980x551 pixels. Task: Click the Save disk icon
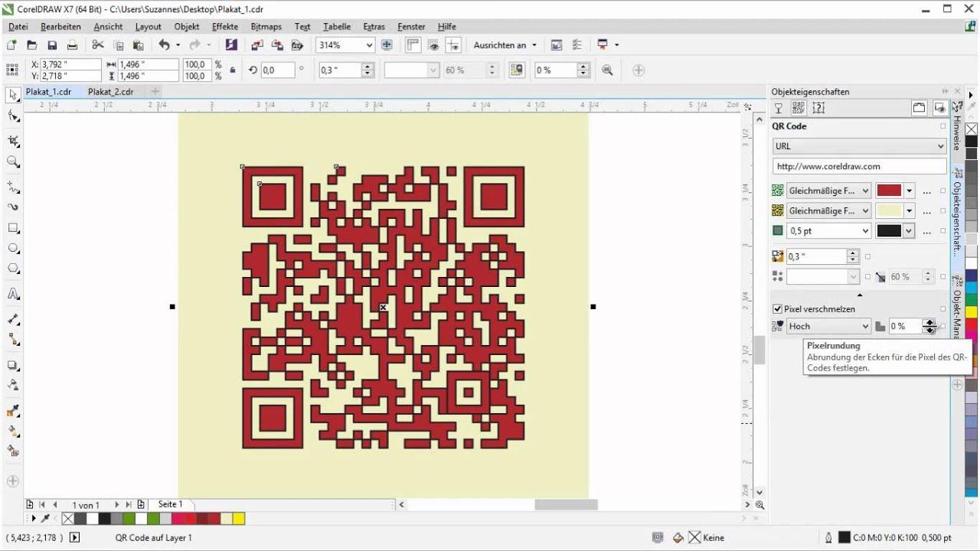pyautogui.click(x=52, y=45)
